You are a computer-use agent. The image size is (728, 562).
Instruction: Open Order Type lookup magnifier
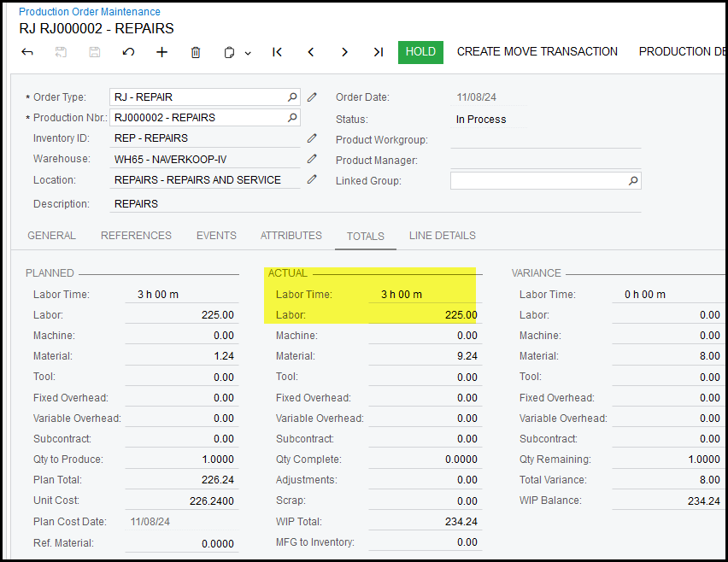pyautogui.click(x=292, y=97)
